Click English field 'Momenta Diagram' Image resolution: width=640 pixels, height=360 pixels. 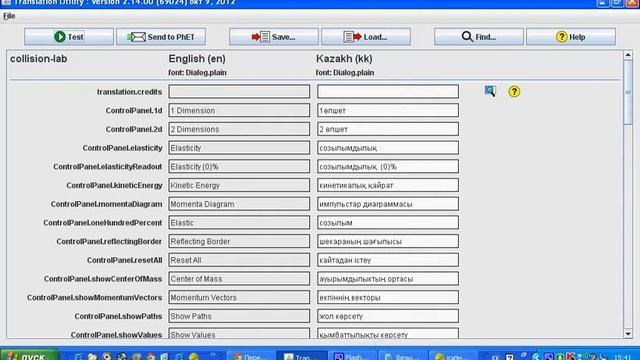coord(239,204)
